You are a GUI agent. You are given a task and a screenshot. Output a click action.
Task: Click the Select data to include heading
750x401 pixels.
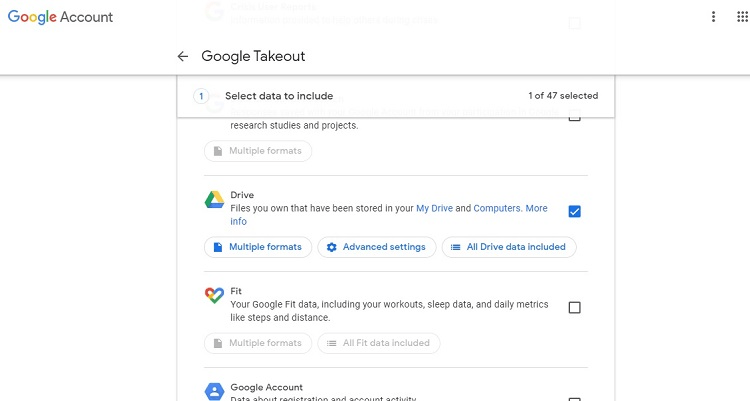coord(279,96)
